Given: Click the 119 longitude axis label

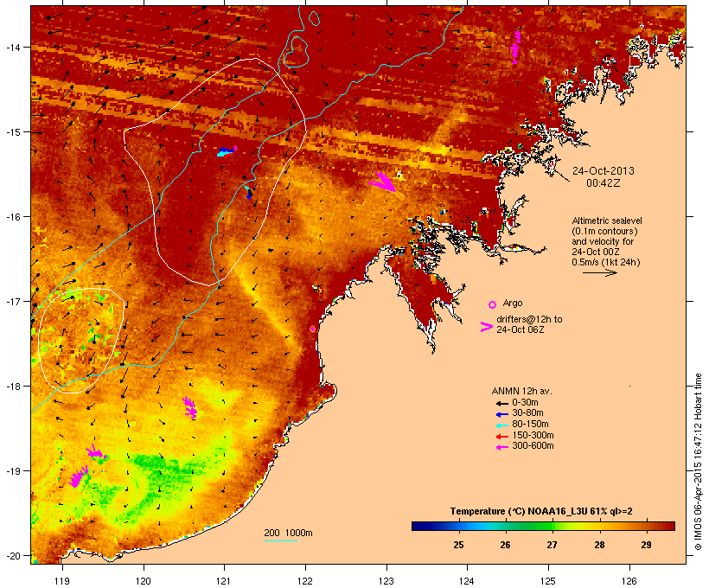Looking at the screenshot, I should [62, 581].
